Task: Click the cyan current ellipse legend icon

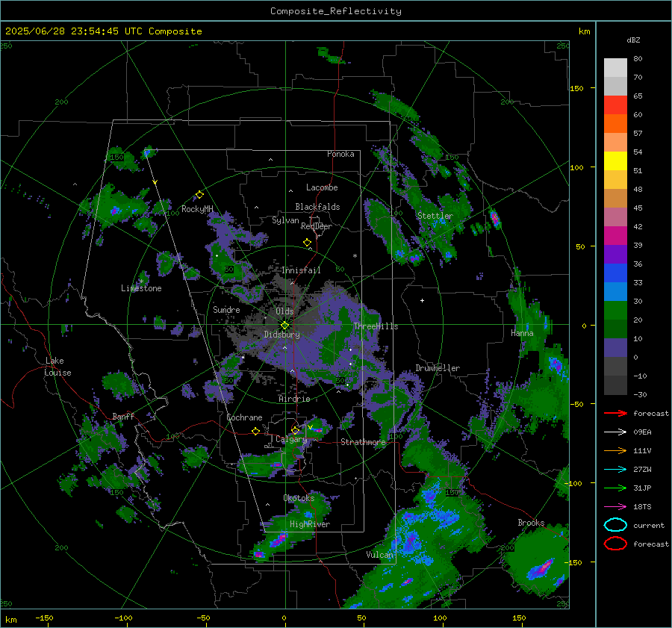Action: tap(615, 525)
